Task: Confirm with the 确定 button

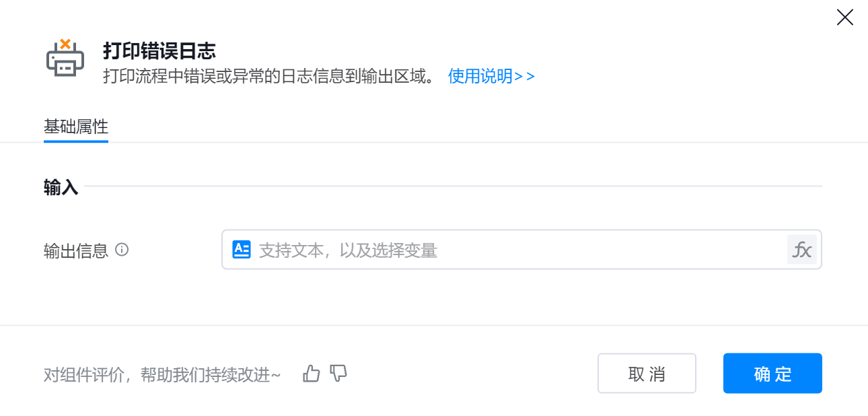Action: [772, 374]
